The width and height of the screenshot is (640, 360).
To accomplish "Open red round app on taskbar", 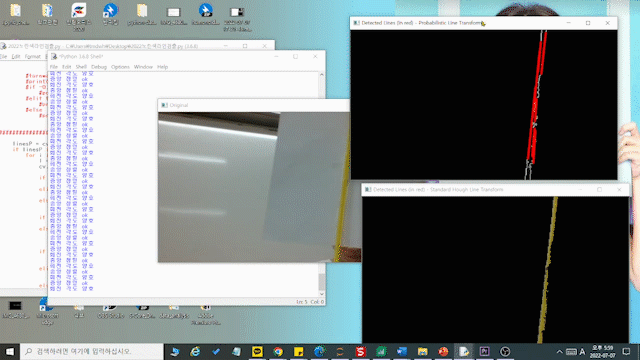I will [443, 351].
